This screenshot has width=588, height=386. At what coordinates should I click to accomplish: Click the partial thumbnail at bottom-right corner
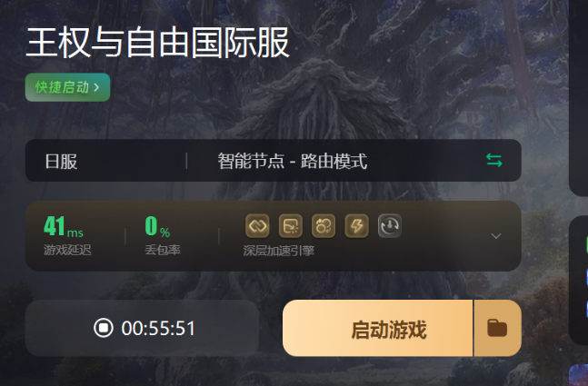[578, 375]
